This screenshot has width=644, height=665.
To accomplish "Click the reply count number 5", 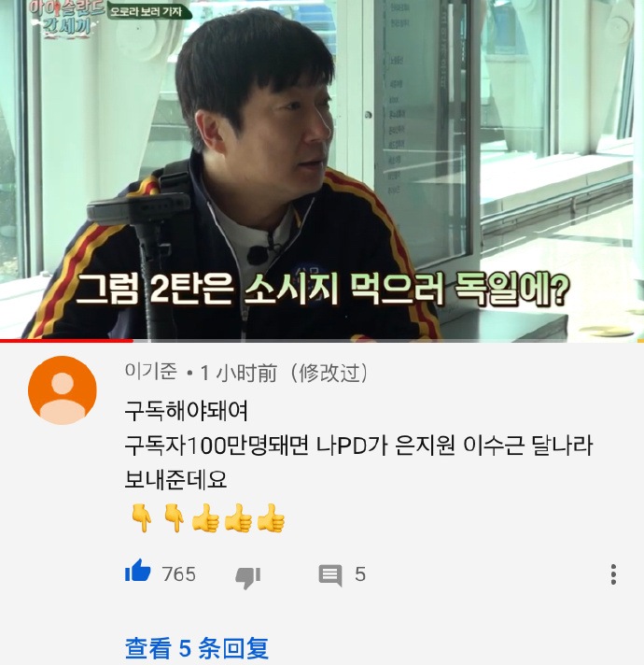I will coord(360,574).
